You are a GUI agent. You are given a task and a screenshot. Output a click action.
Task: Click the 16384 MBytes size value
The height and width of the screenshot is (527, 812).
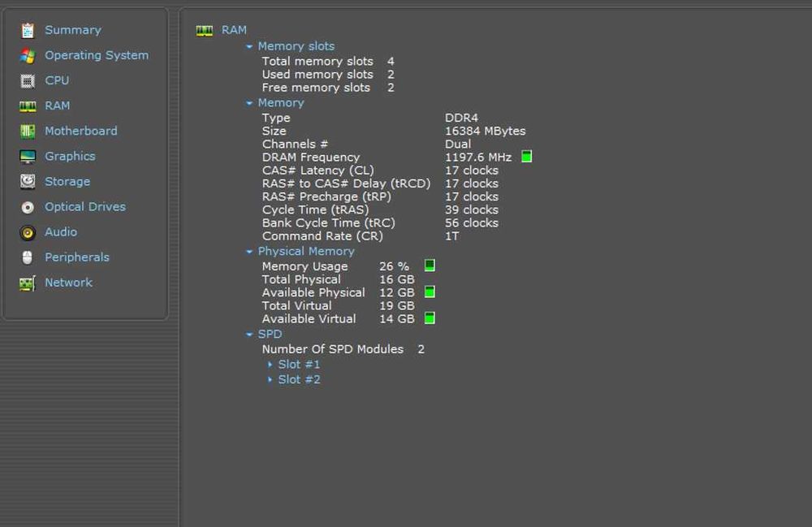[x=486, y=131]
